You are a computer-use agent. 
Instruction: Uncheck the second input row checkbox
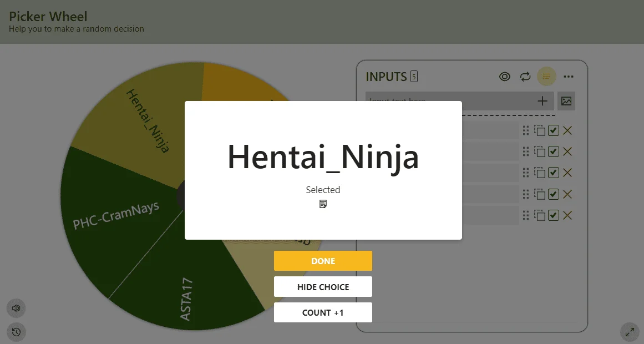(x=554, y=151)
